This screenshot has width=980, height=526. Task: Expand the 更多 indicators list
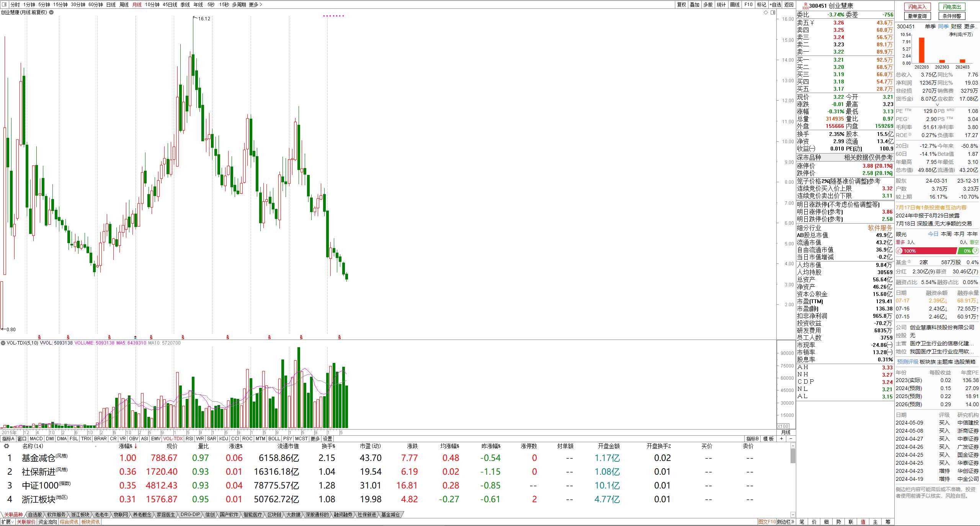pos(315,439)
